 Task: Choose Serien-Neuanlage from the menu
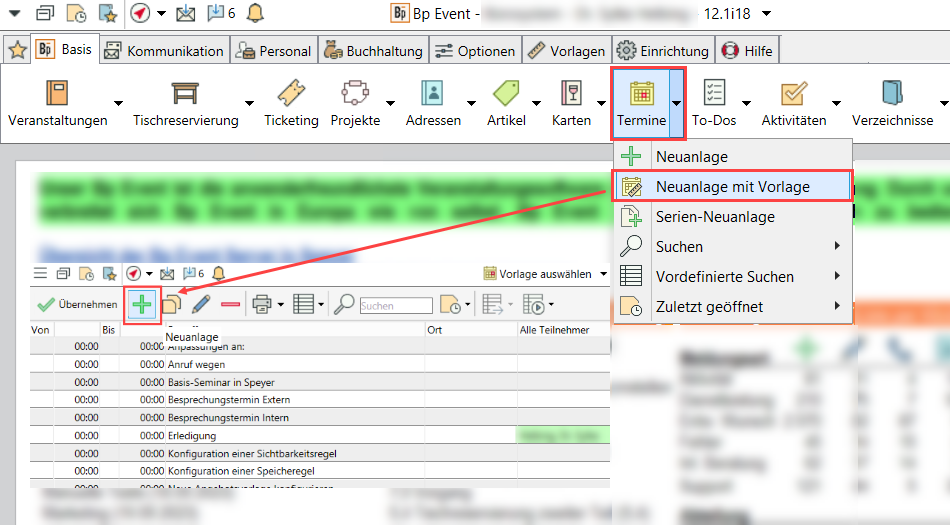pyautogui.click(x=714, y=217)
